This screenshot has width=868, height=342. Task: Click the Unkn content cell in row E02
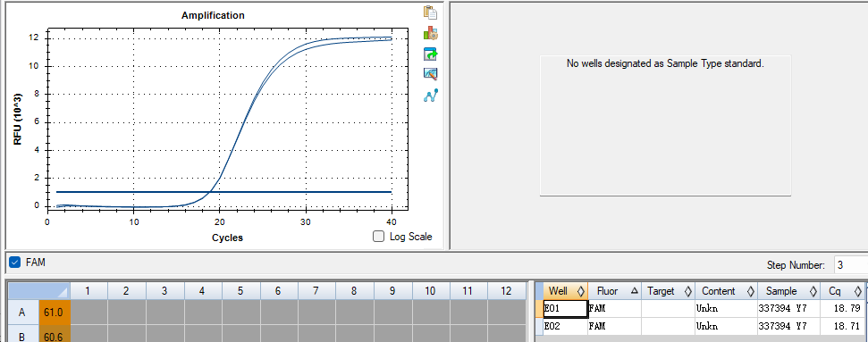point(725,327)
